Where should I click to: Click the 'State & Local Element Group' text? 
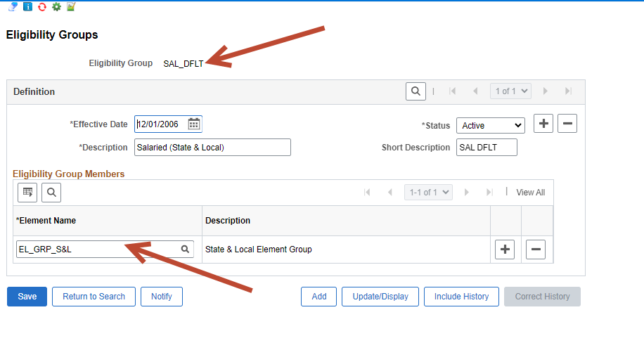coord(258,250)
